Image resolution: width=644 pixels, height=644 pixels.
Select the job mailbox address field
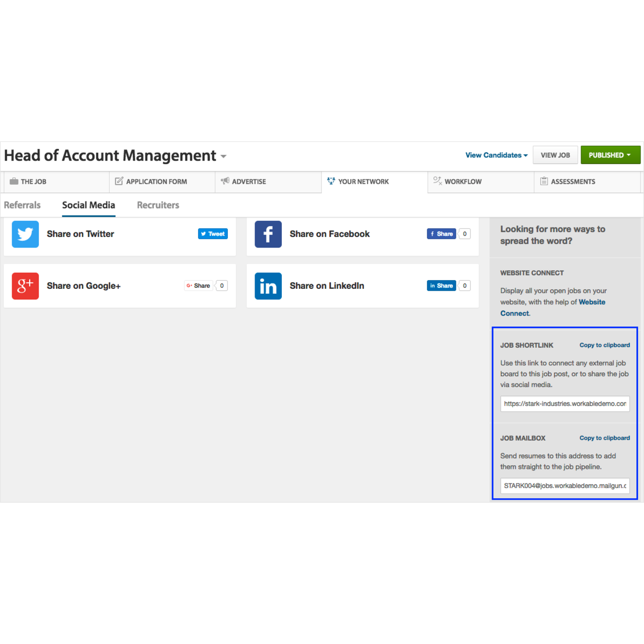pos(565,486)
